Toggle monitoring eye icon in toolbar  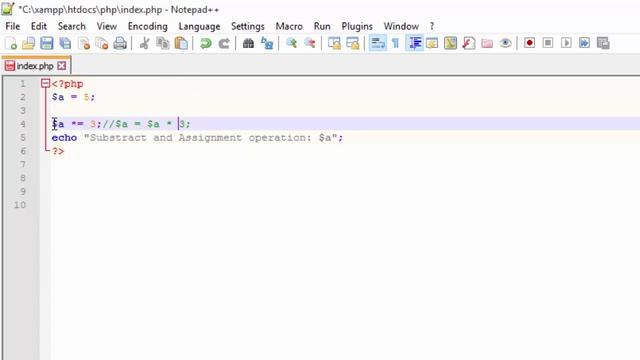(x=505, y=43)
